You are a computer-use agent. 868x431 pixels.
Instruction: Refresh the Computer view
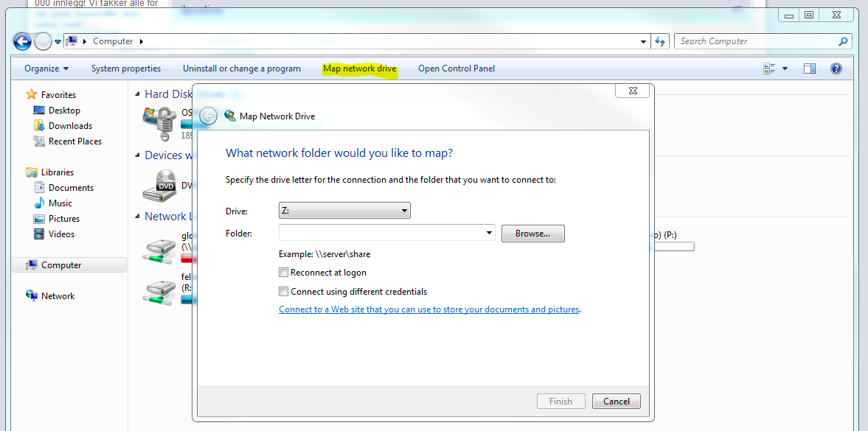(x=660, y=41)
